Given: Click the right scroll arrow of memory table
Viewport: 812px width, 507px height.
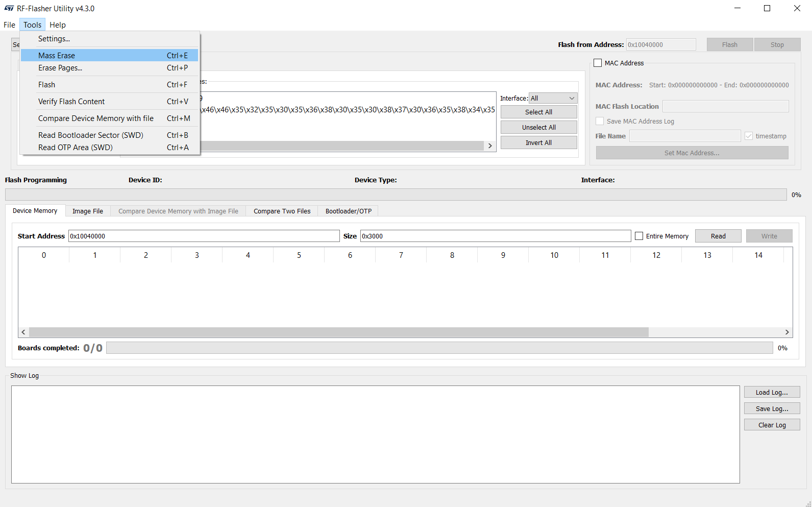Looking at the screenshot, I should [787, 332].
